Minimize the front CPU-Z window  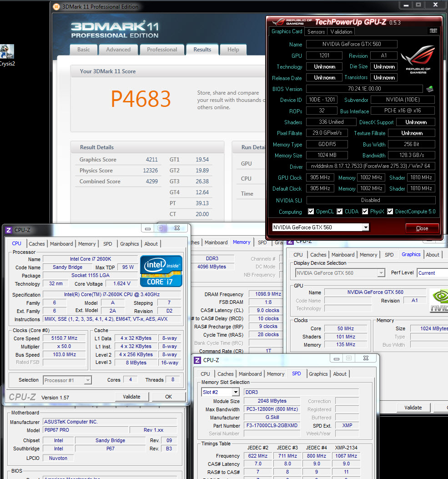(x=148, y=228)
